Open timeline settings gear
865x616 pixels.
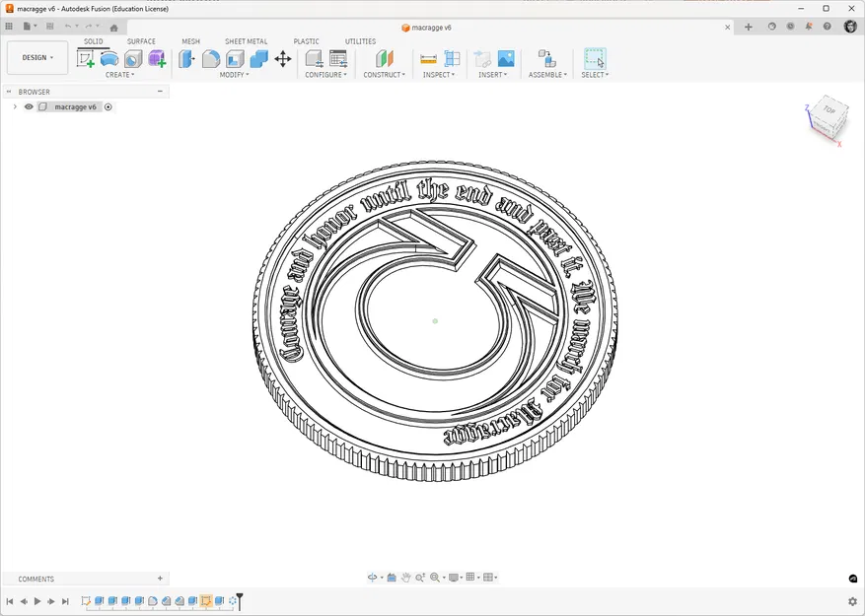(853, 601)
